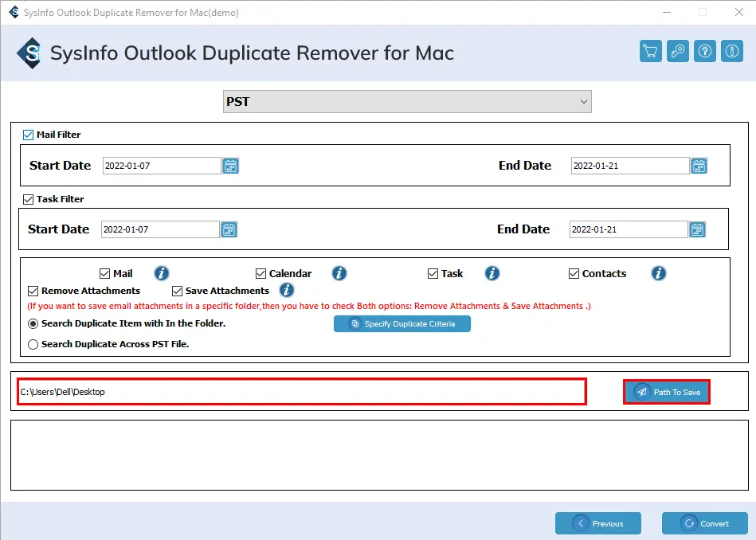The width and height of the screenshot is (756, 540).
Task: Click the save path field C:\Users\Dell\Desktop
Action: [x=301, y=392]
